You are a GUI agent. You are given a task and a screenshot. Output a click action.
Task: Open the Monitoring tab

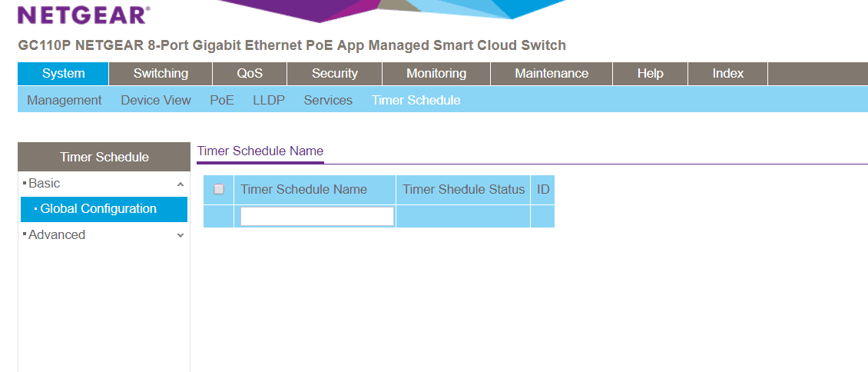coord(436,74)
